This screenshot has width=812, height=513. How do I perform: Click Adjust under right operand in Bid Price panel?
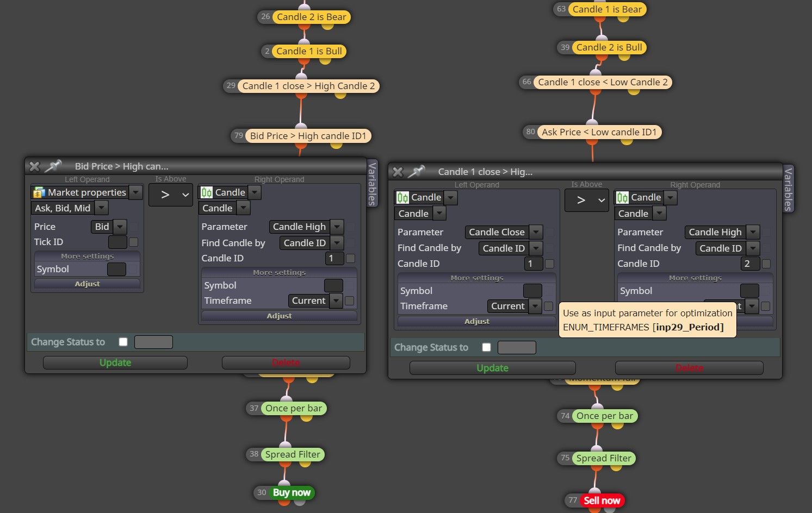pyautogui.click(x=279, y=316)
